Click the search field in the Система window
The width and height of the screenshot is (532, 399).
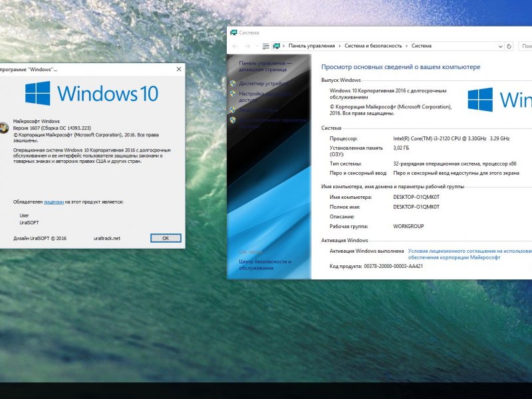(x=525, y=46)
